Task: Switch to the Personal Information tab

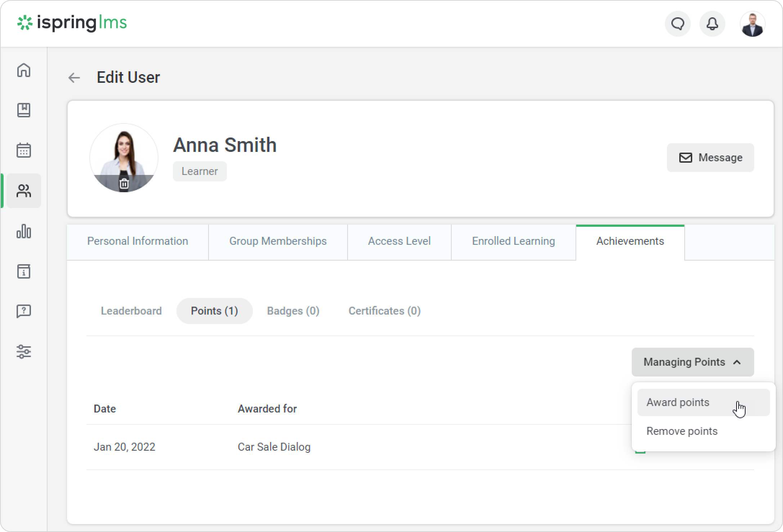Action: (x=138, y=241)
